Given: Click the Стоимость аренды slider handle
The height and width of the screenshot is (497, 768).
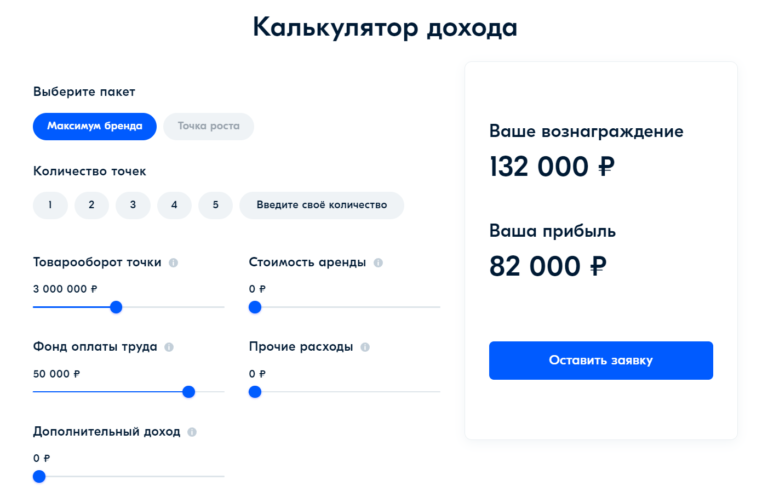Looking at the screenshot, I should pyautogui.click(x=255, y=307).
